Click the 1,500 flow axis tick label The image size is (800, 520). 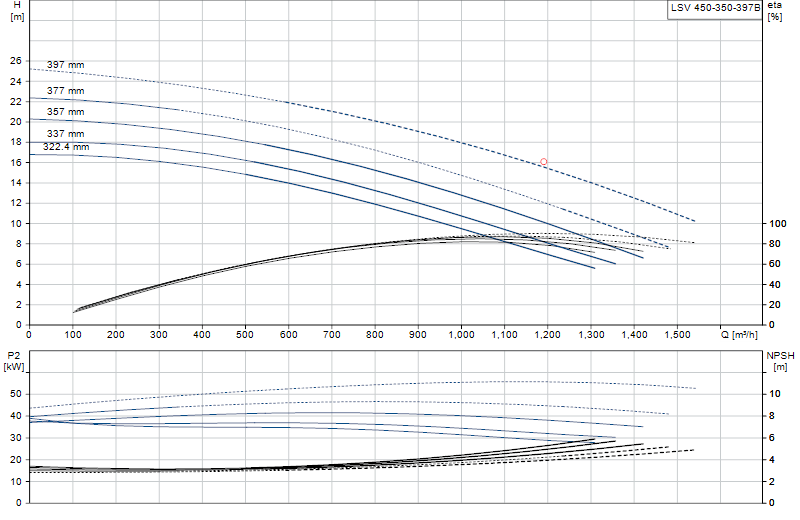[677, 335]
